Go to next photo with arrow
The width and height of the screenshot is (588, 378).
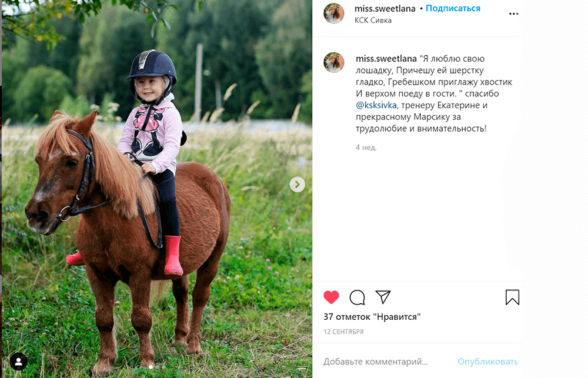[x=298, y=185]
